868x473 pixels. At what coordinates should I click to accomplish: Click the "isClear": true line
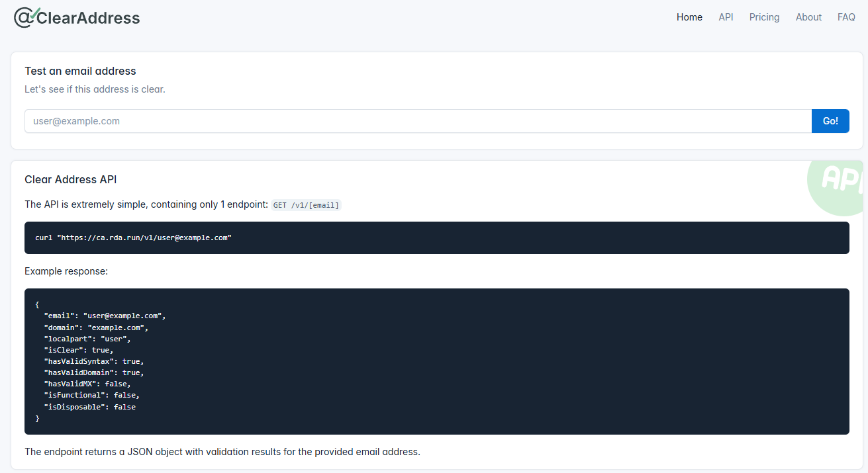coord(79,350)
